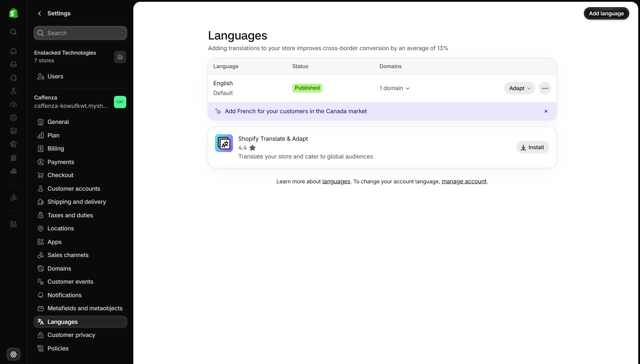Click the Add language button
The height and width of the screenshot is (364, 640).
[606, 13]
